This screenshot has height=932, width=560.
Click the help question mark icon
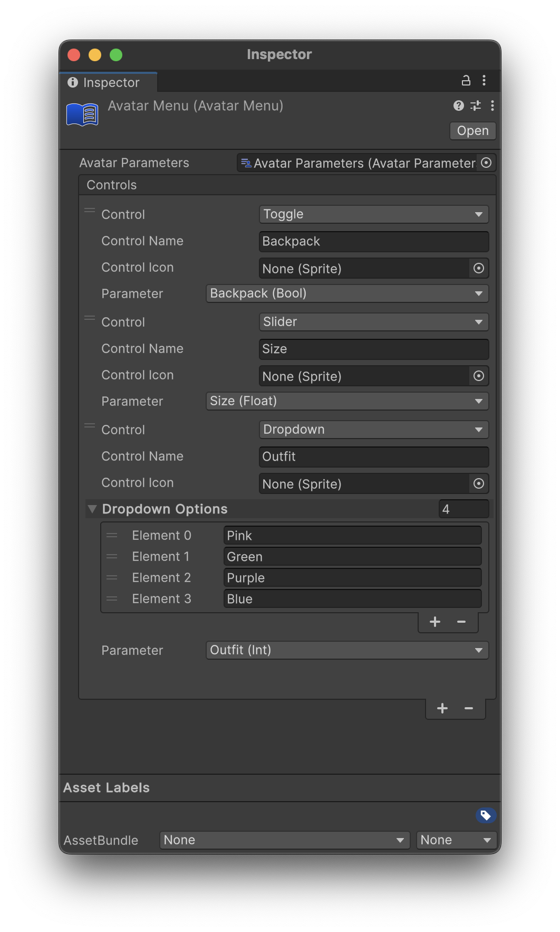[459, 106]
